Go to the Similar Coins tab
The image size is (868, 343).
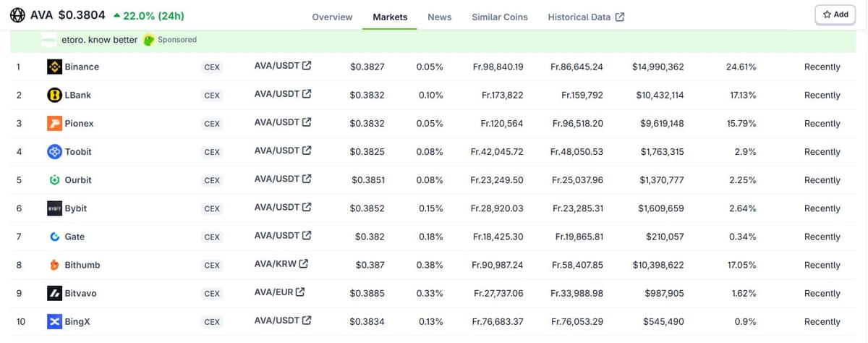click(500, 17)
